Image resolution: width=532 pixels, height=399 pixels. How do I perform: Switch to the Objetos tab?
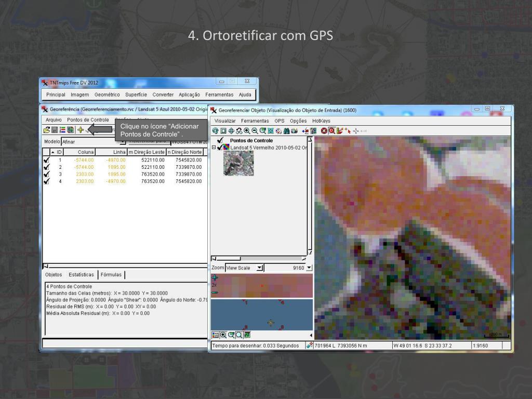point(54,274)
